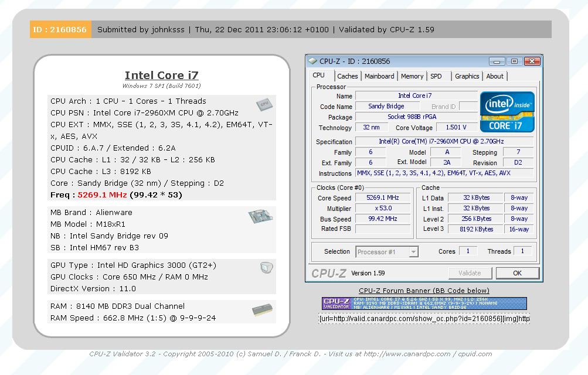Click the CPU-Z Validator forum banner image

click(x=424, y=304)
